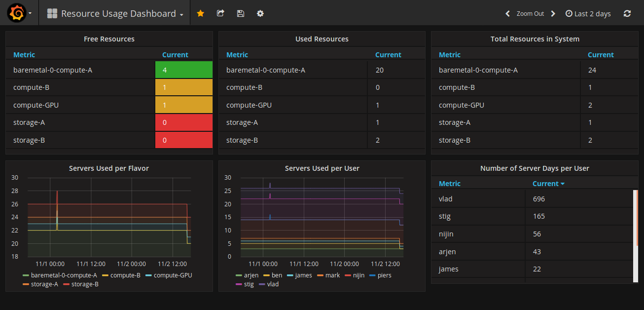The height and width of the screenshot is (310, 644).
Task: Expand the Resource Usage Dashboard picker
Action: 118,14
